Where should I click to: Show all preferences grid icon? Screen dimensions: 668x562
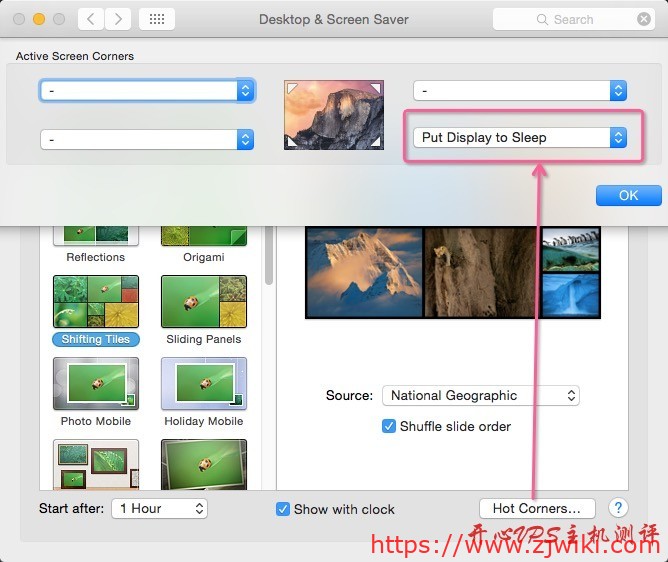(x=157, y=19)
